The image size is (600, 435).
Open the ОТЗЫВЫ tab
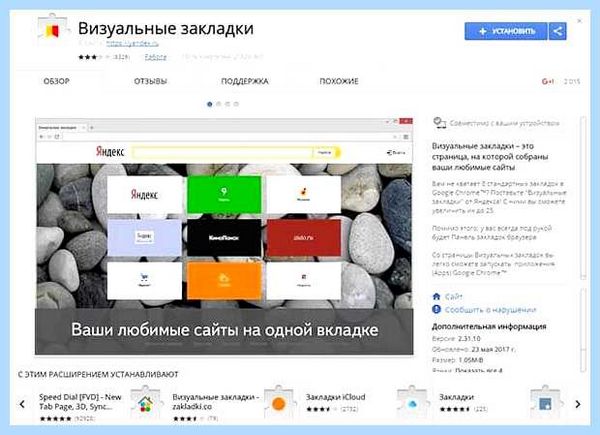pos(151,81)
